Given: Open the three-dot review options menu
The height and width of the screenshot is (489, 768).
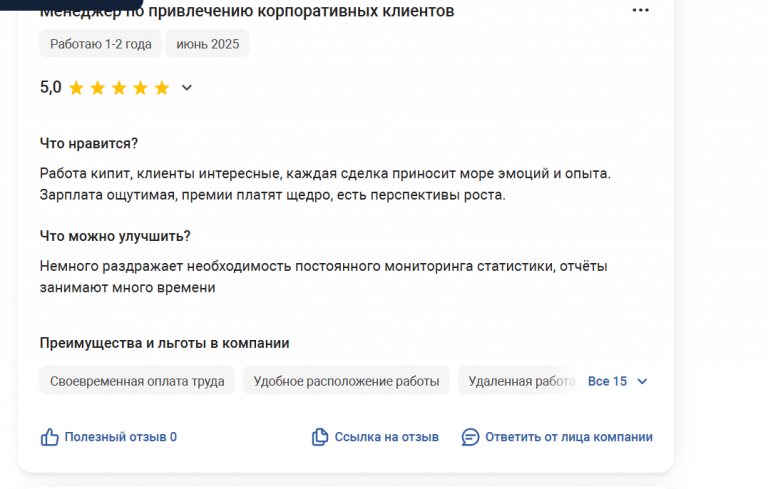Looking at the screenshot, I should click(640, 10).
